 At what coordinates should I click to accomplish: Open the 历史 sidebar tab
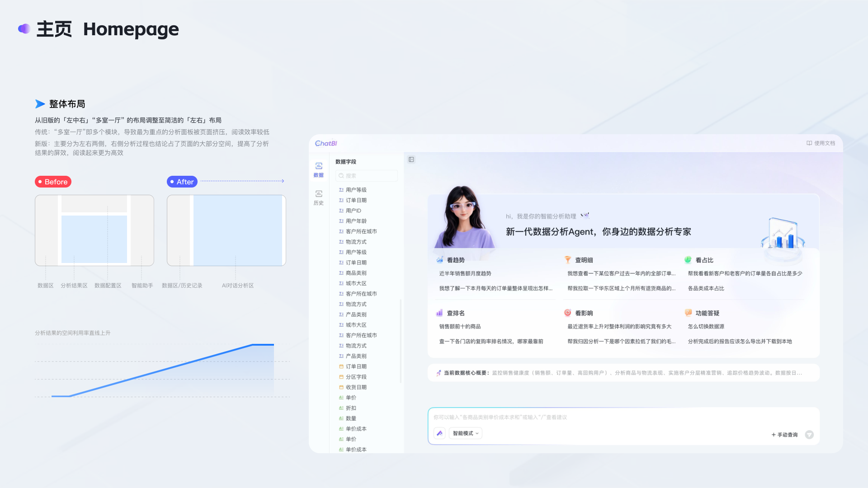click(x=319, y=198)
